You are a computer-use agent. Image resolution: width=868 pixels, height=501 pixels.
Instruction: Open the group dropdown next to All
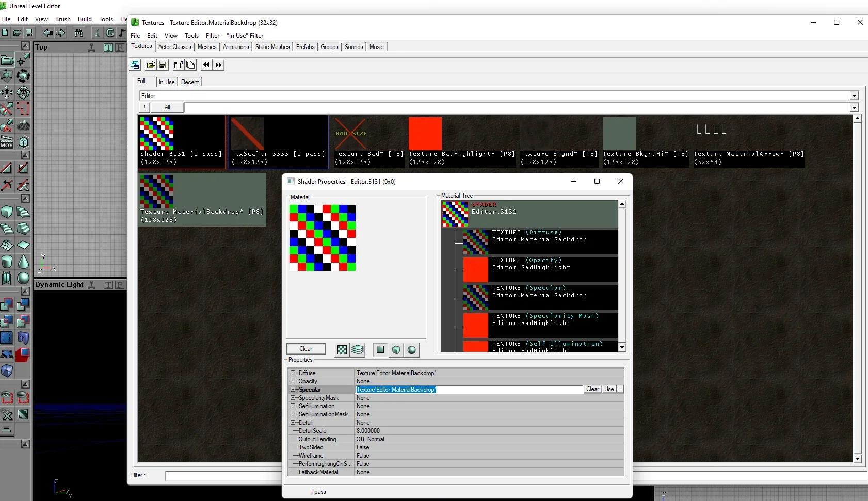[x=854, y=108]
